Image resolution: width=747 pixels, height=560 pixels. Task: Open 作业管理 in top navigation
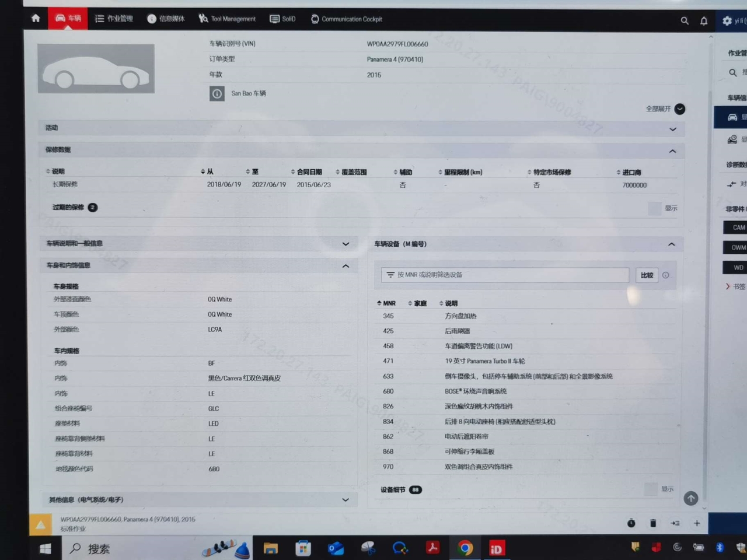[x=114, y=19]
